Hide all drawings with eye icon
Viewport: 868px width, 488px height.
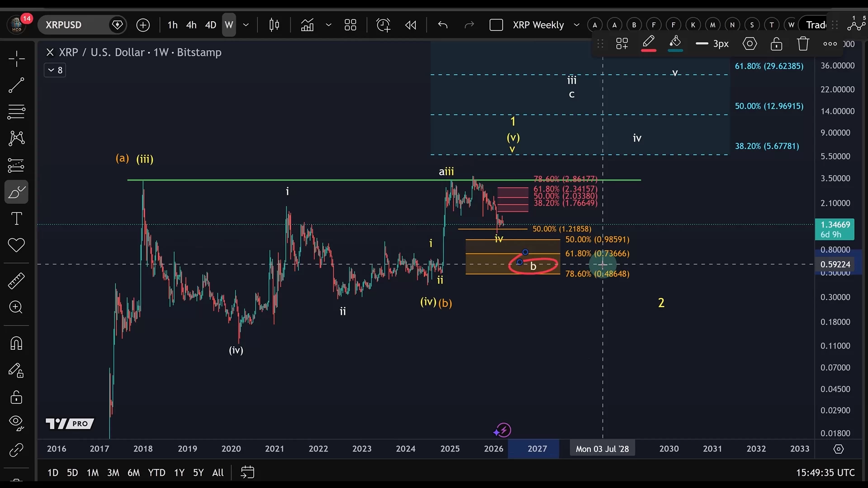[x=17, y=422]
